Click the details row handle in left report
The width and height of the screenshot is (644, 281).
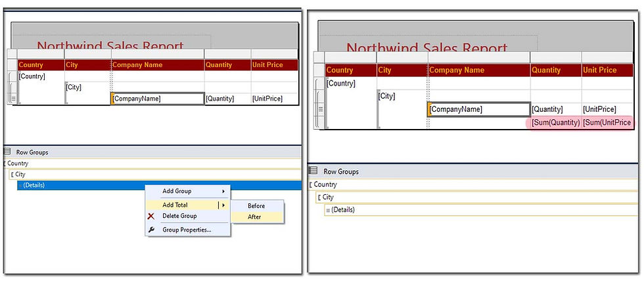(12, 99)
